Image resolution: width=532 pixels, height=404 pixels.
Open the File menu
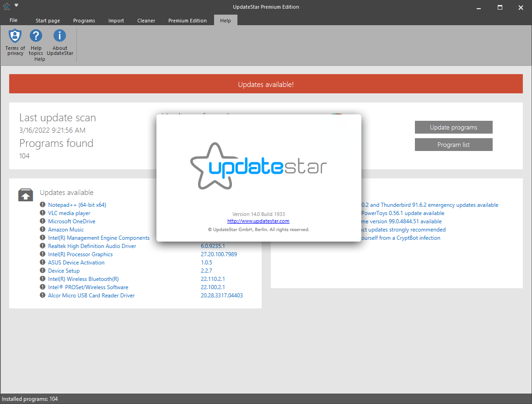[x=14, y=21]
